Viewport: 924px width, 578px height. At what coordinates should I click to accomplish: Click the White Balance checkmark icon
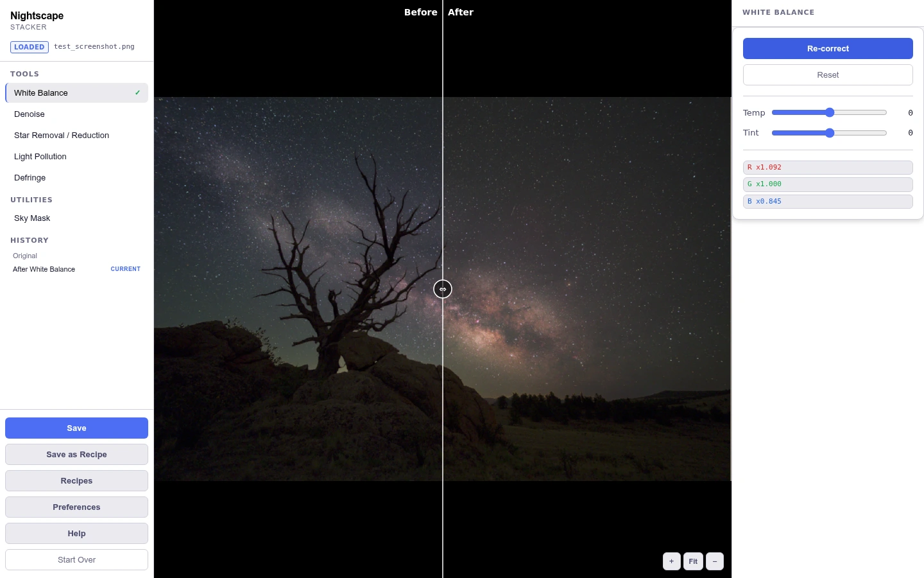click(137, 93)
